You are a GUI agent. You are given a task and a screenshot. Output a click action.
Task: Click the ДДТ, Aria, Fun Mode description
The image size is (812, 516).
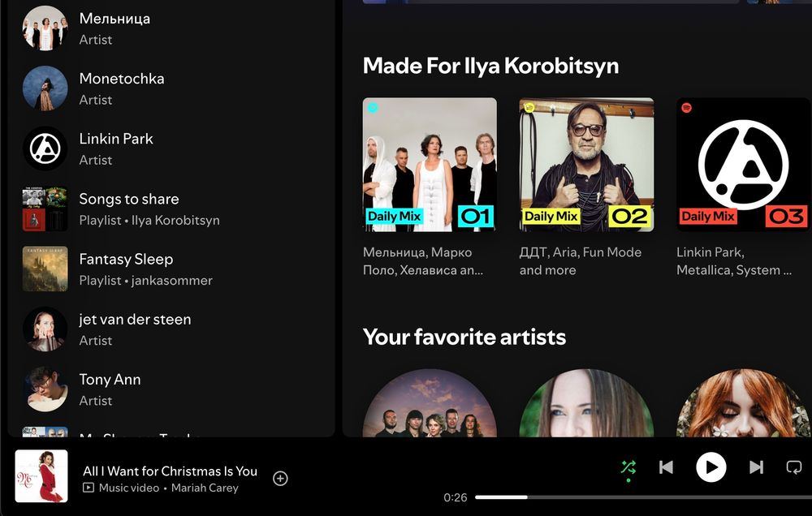[581, 261]
